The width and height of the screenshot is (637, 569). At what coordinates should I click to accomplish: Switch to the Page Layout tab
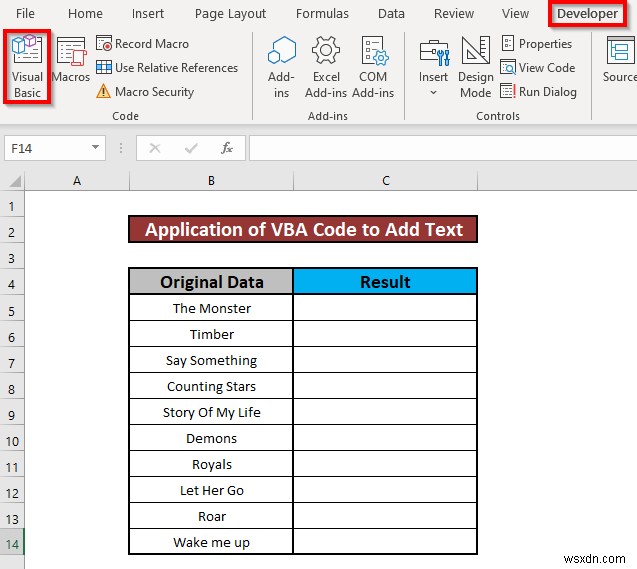230,14
